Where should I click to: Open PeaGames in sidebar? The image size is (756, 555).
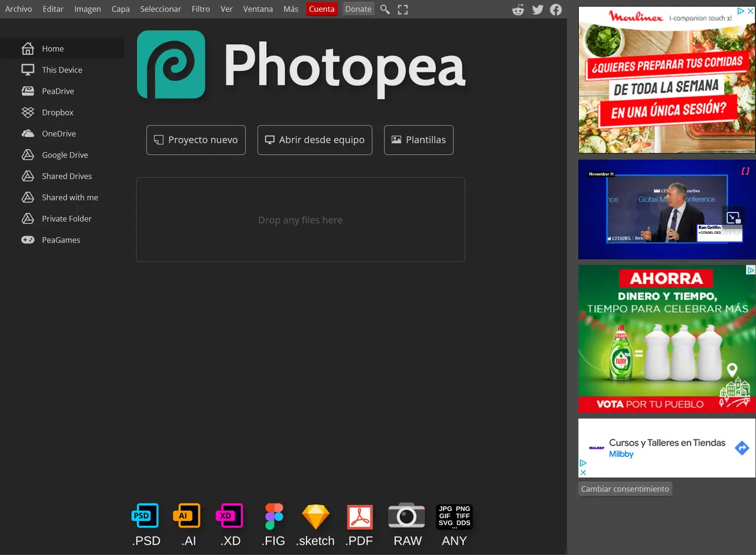pyautogui.click(x=62, y=240)
